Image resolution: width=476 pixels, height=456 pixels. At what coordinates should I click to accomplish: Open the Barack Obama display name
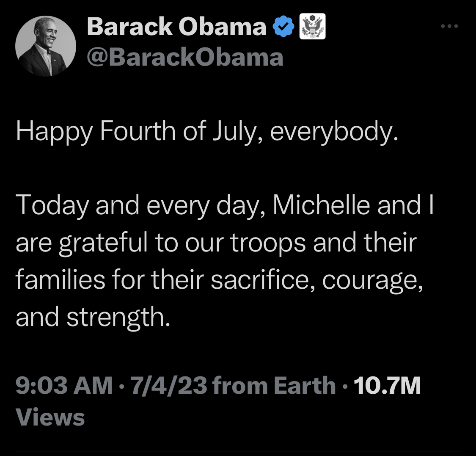pos(176,27)
